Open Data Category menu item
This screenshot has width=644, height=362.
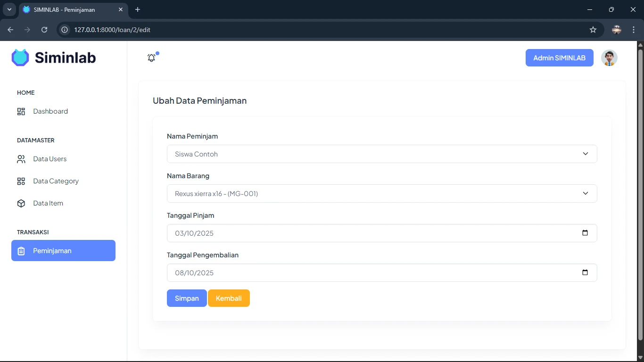56,181
